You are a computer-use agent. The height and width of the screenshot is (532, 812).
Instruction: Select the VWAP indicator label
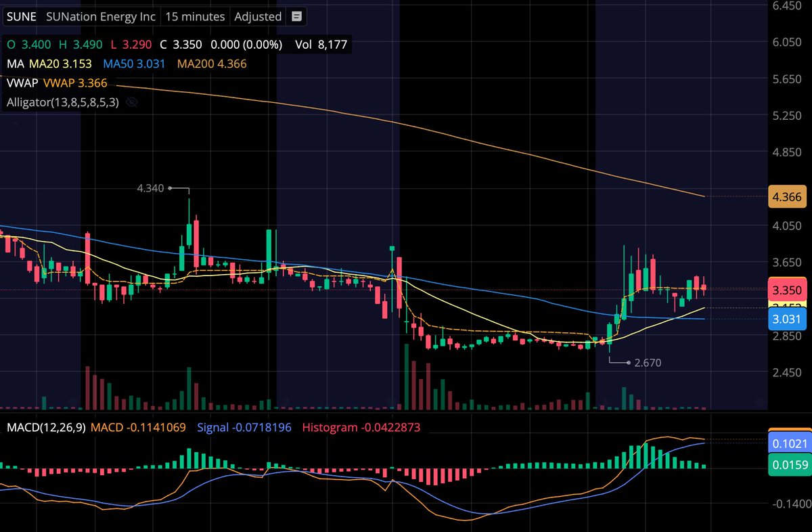click(x=22, y=83)
